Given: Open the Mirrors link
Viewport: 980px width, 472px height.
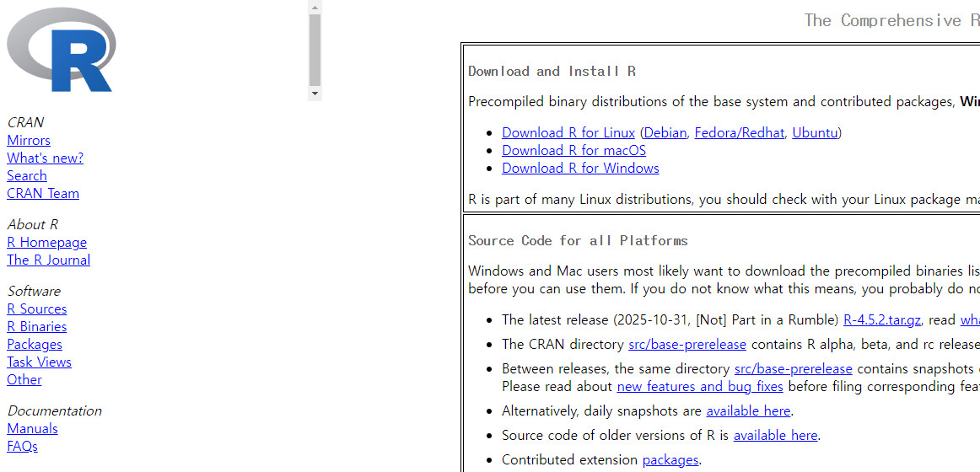Looking at the screenshot, I should click(x=29, y=141).
